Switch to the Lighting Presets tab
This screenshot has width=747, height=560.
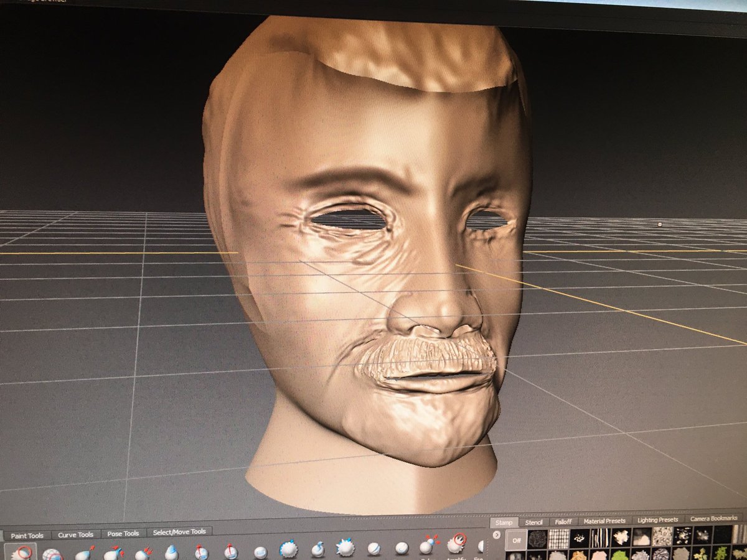coord(657,520)
